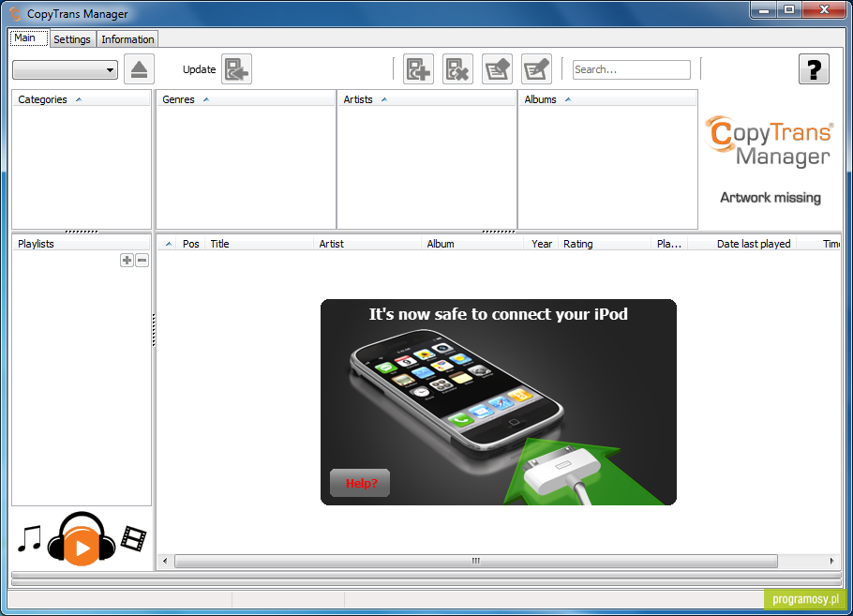This screenshot has width=853, height=616.
Task: Sort by the Categories column header
Action: coord(81,99)
